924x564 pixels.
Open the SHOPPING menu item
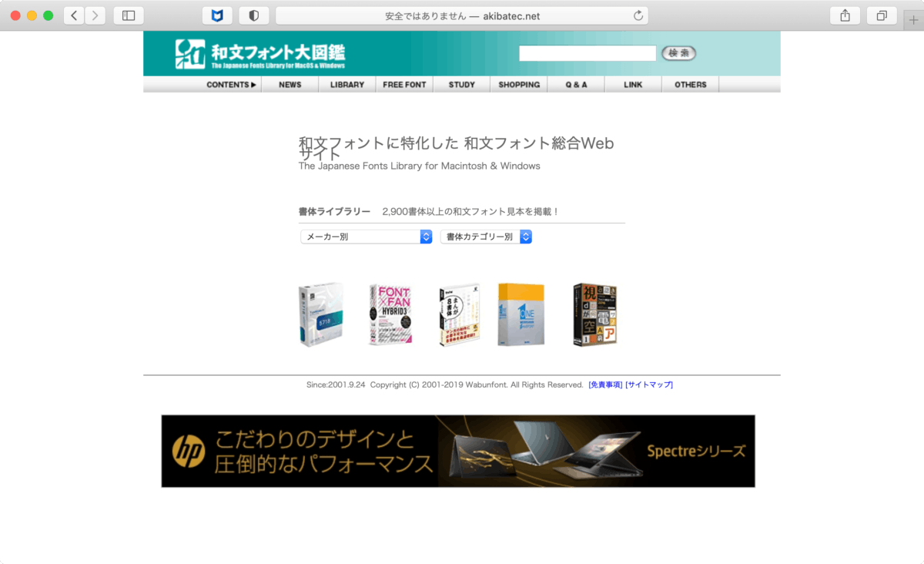(x=519, y=85)
